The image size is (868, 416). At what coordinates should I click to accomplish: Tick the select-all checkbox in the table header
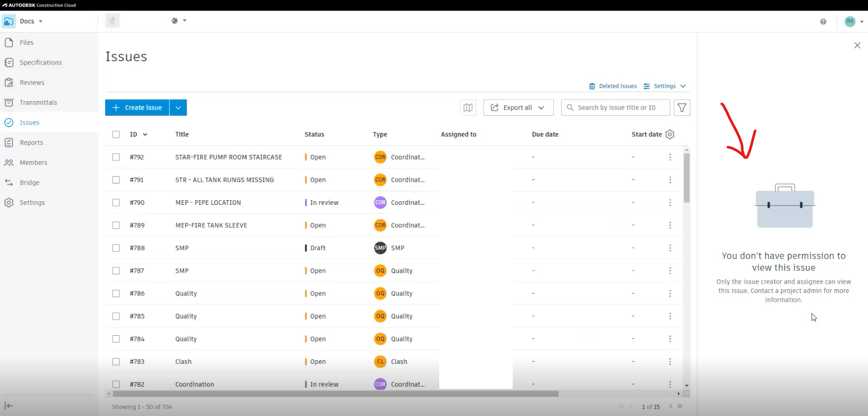click(x=116, y=134)
